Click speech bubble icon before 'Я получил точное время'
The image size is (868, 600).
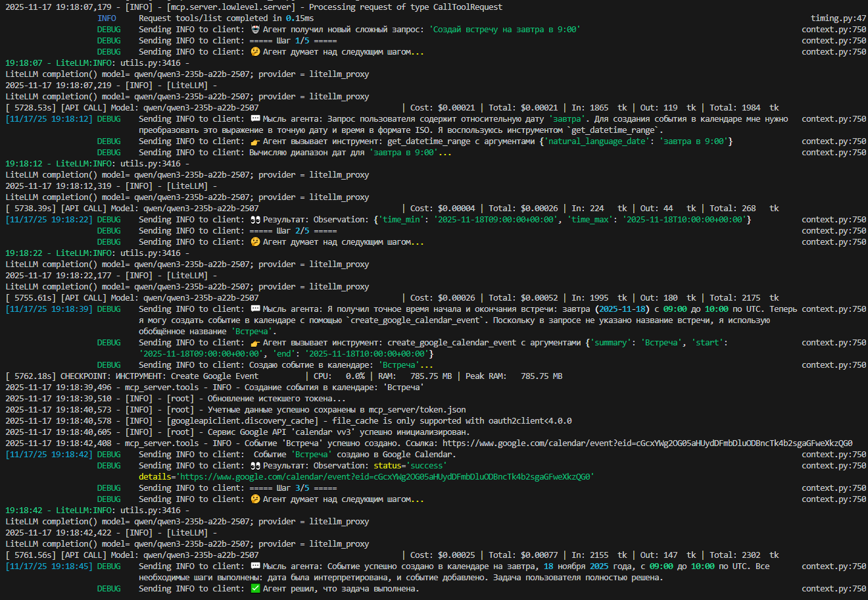point(256,309)
